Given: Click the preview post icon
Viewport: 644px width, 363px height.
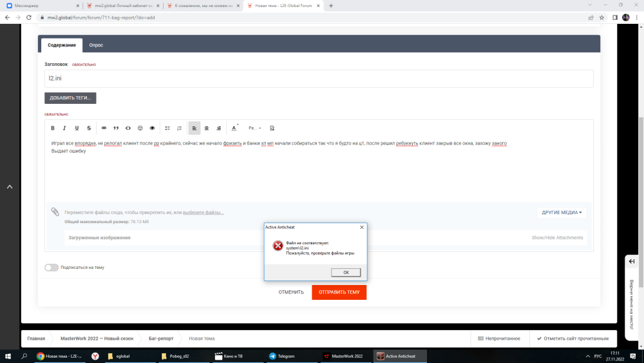Looking at the screenshot, I should [x=272, y=128].
